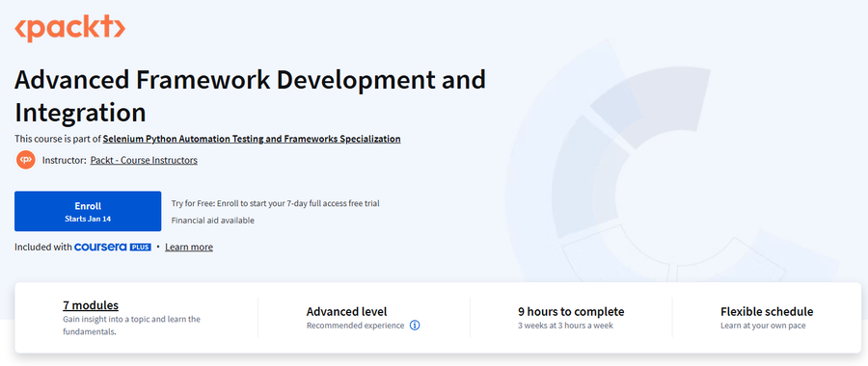The image size is (868, 366).
Task: Click the 3 weeks at 3 hours a week text
Action: click(x=565, y=326)
